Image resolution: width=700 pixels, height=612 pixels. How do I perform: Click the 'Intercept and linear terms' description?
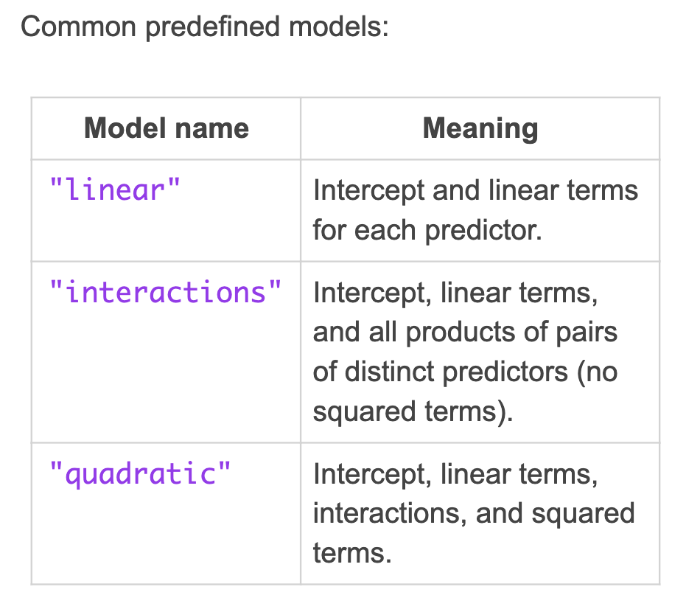coord(475,191)
